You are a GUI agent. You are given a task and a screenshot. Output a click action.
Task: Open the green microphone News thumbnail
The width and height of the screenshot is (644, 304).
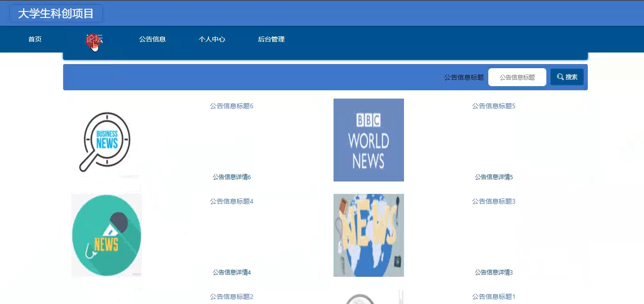[x=106, y=235]
